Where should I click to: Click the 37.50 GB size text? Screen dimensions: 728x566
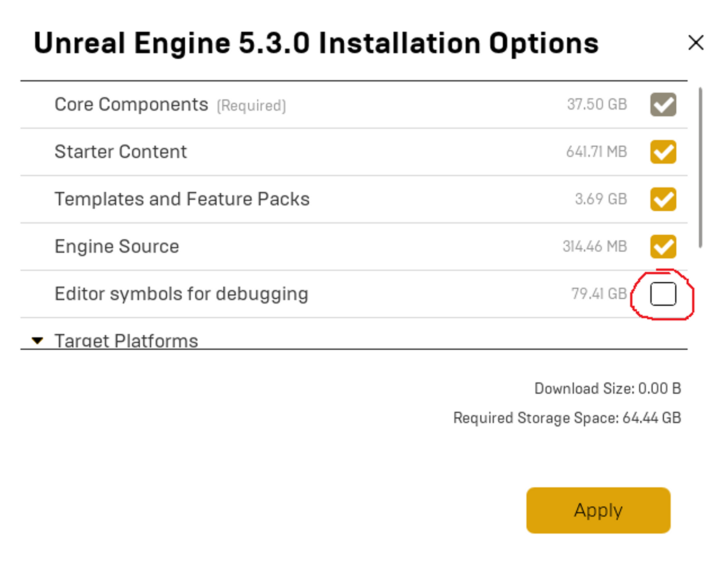[597, 105]
